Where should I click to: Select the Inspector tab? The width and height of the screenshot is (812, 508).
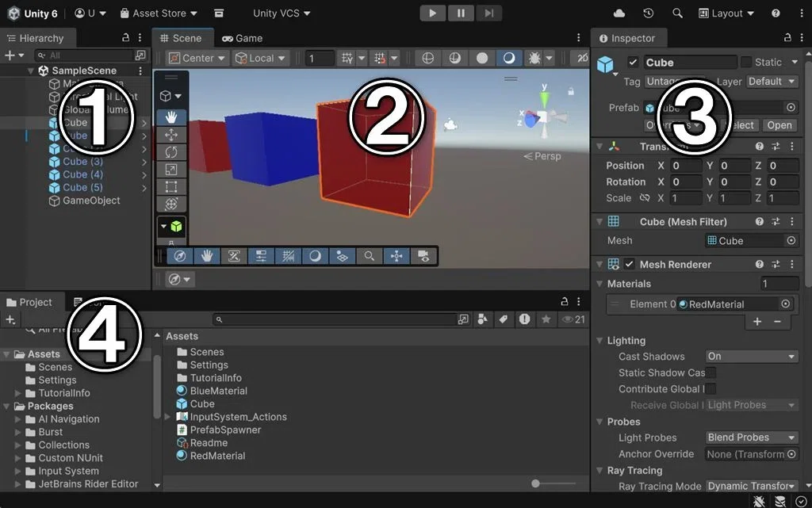tap(628, 38)
